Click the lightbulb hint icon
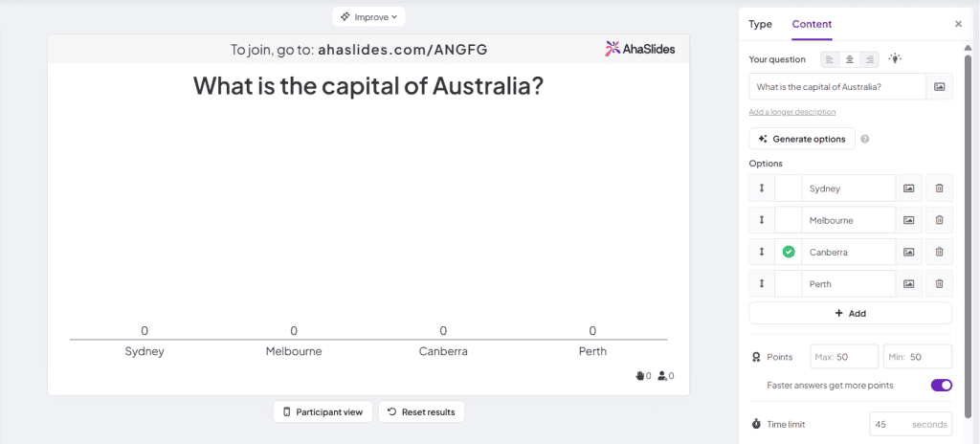The image size is (980, 444). click(x=896, y=59)
